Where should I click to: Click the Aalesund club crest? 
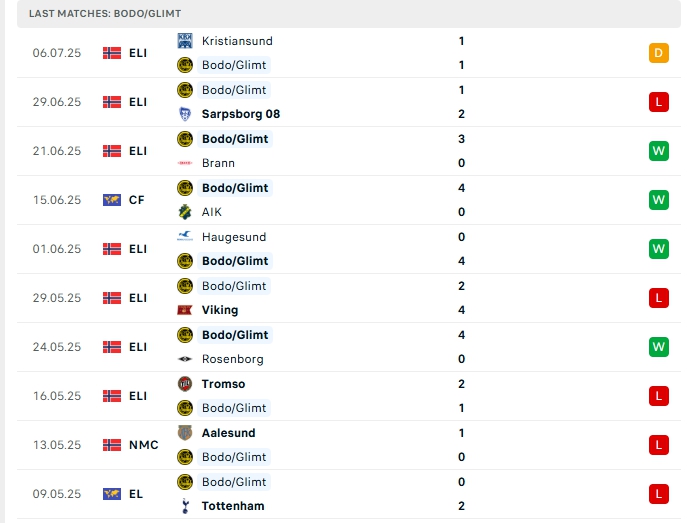(185, 433)
